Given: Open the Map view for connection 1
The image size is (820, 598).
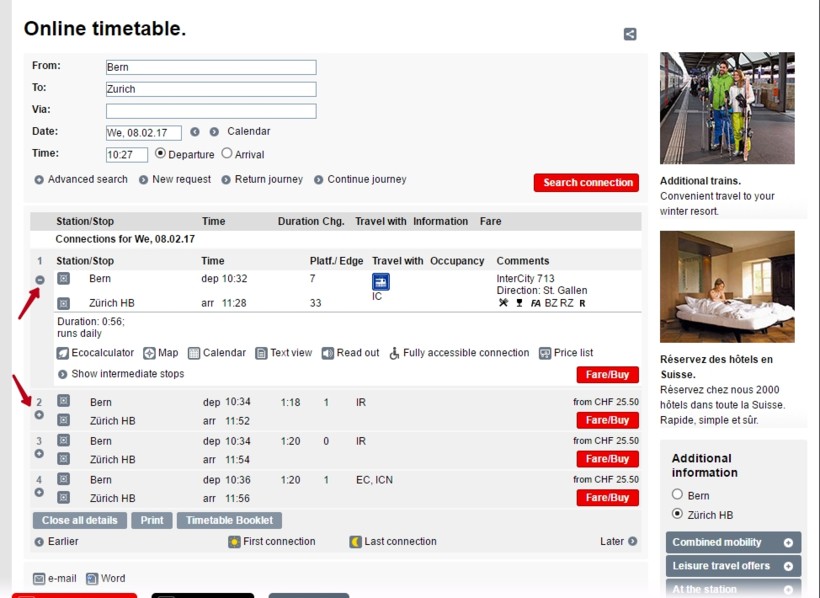Looking at the screenshot, I should click(x=149, y=353).
